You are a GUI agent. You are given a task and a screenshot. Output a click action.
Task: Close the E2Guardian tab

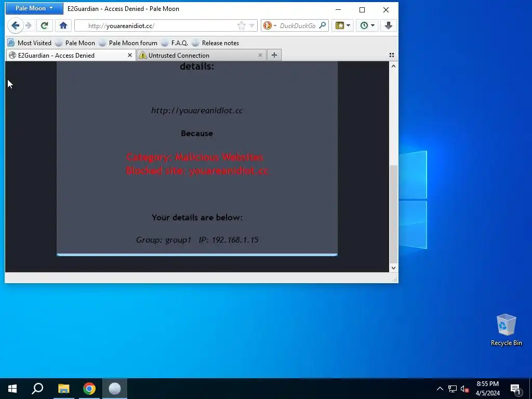click(x=129, y=55)
